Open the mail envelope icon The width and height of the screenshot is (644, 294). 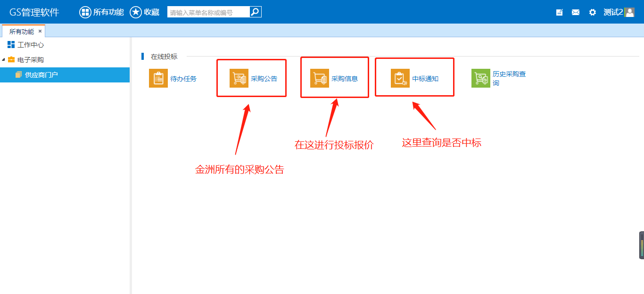pyautogui.click(x=576, y=12)
